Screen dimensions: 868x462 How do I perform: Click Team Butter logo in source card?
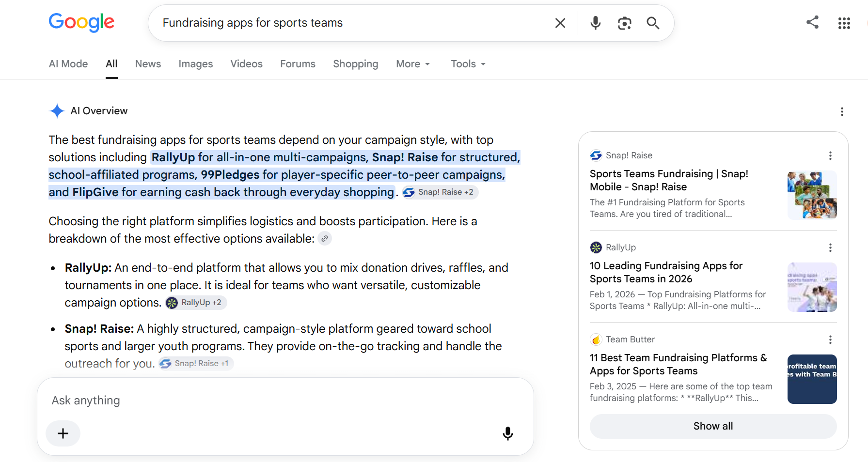coord(596,339)
